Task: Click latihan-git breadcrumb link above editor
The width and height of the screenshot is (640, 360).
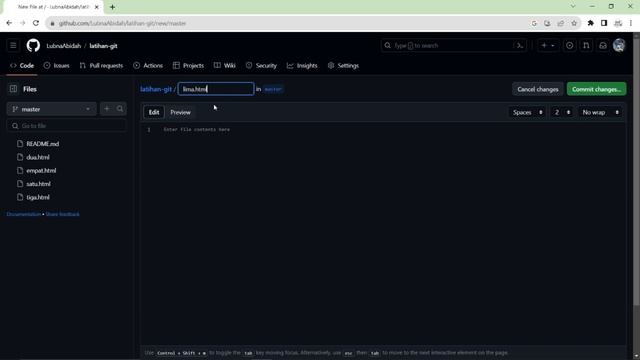Action: point(156,89)
